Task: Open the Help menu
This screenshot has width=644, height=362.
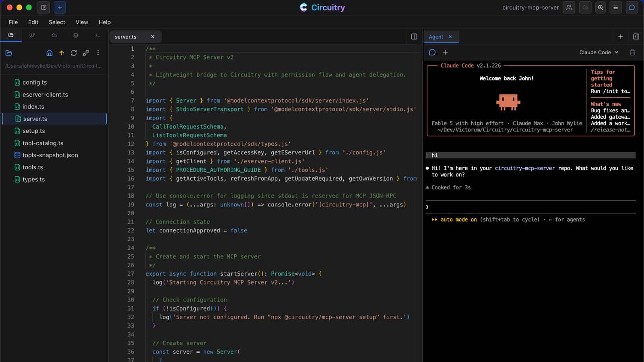Action: point(105,22)
